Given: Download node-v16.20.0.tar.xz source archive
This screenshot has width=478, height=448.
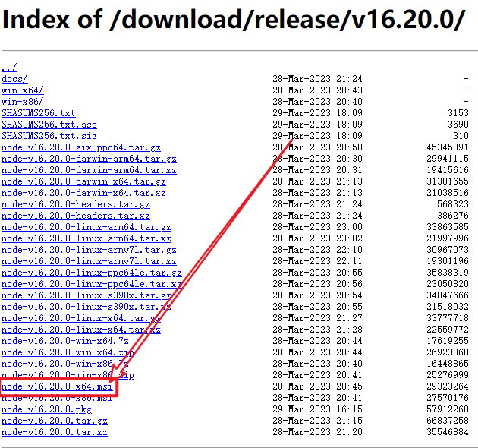Looking at the screenshot, I should [x=54, y=432].
